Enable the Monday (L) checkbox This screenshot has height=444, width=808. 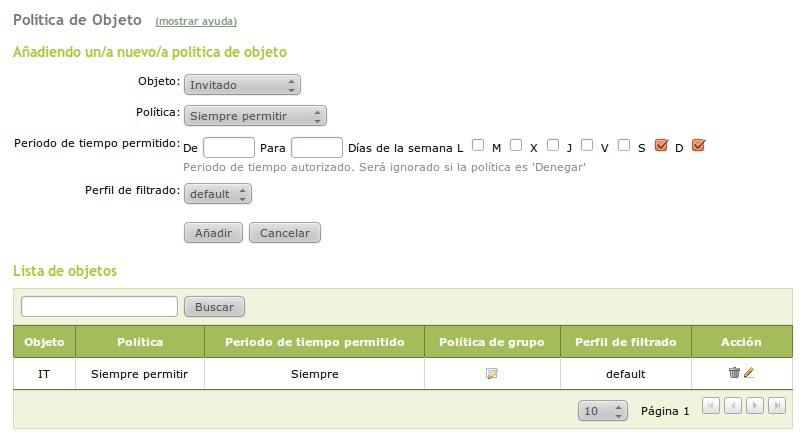[478, 144]
